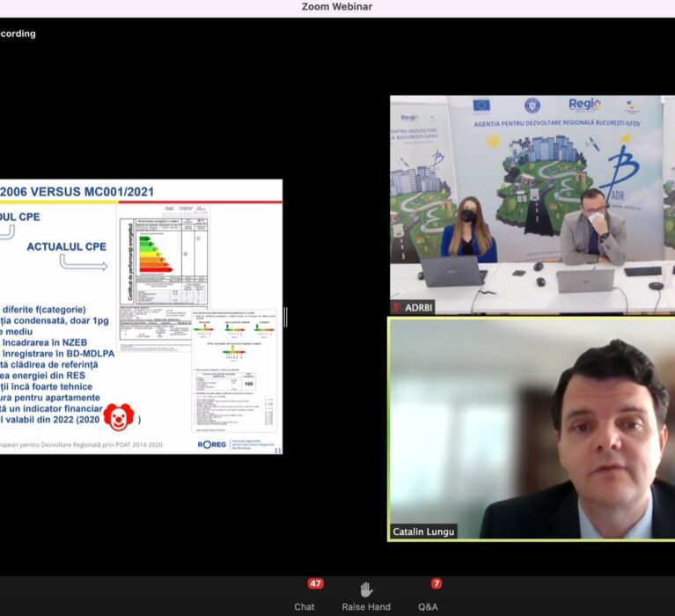Screen dimensions: 675x616
Task: Open the Q&A panel
Action: coord(428,597)
